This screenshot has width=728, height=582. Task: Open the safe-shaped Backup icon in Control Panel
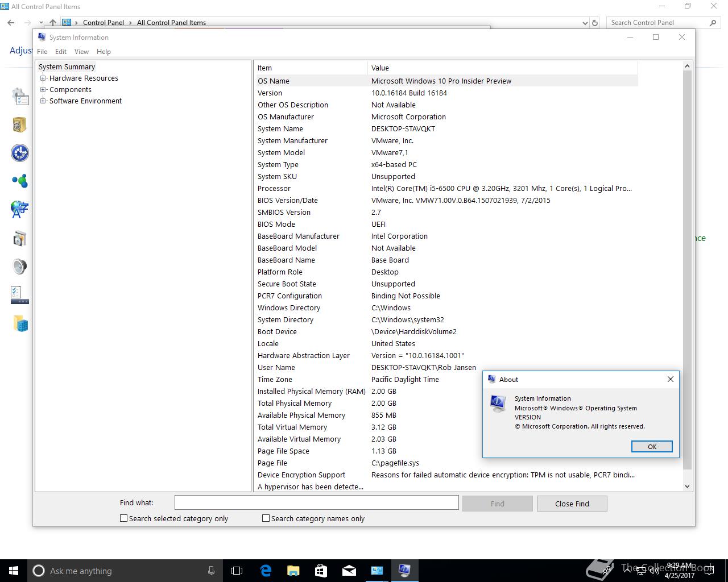click(x=19, y=124)
